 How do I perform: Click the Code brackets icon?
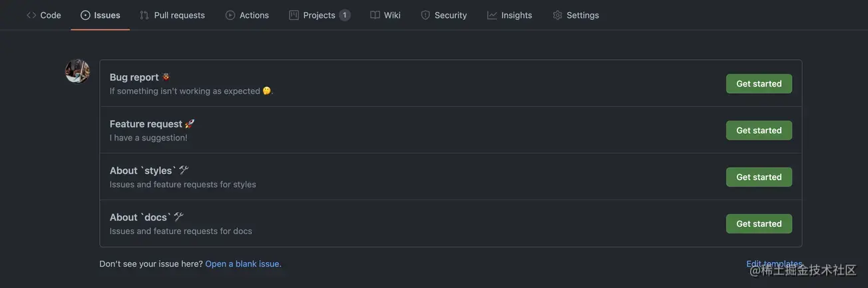pos(31,15)
